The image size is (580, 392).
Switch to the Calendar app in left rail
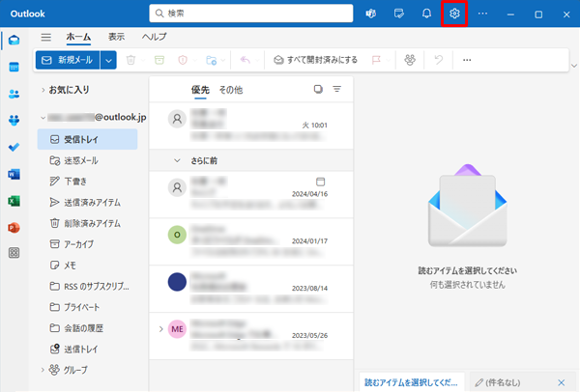(14, 68)
